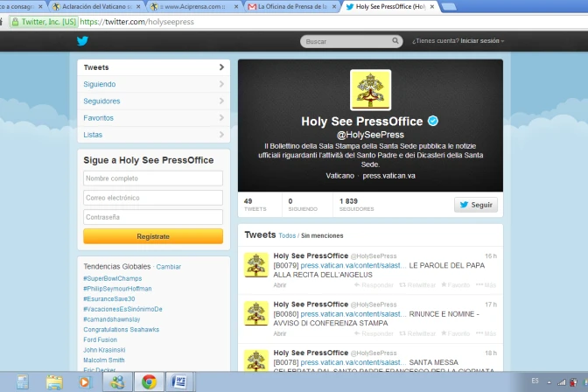Retweet the B0079 Angelus tweet
Screen dimensions: 588x392
pyautogui.click(x=421, y=284)
